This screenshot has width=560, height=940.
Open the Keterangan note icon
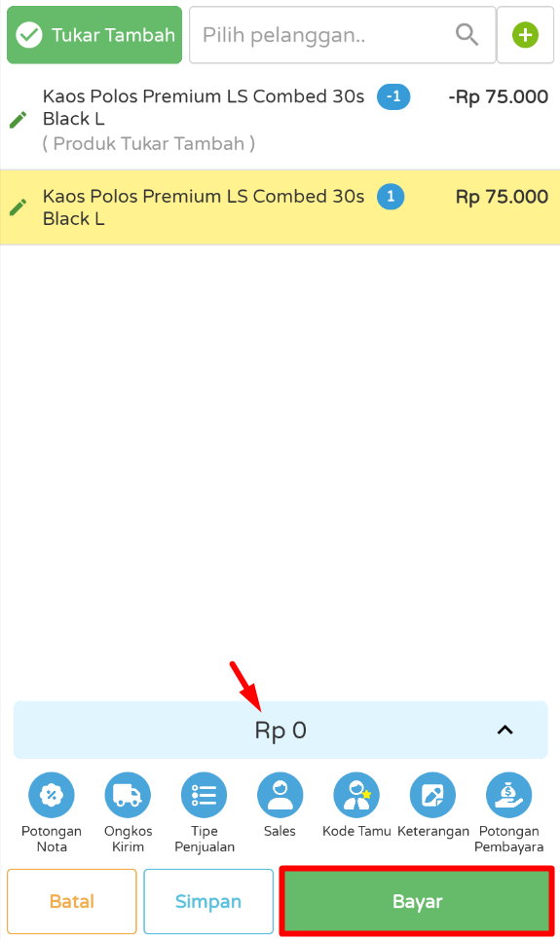(x=432, y=795)
